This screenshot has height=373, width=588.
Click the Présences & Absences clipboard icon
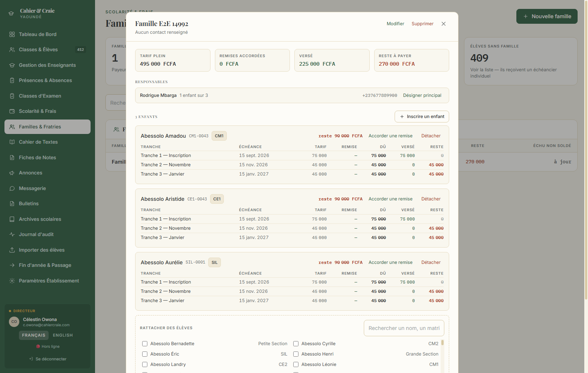pos(12,81)
